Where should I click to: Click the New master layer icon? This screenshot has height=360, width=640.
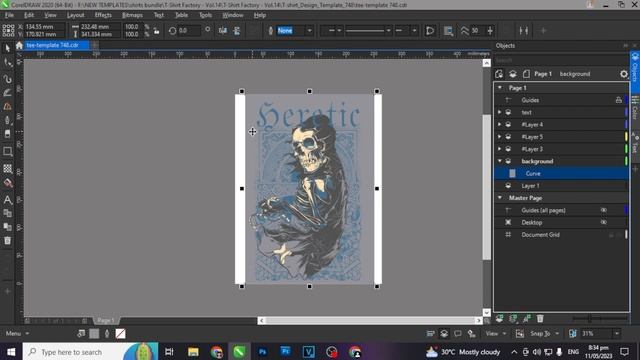pyautogui.click(x=513, y=319)
